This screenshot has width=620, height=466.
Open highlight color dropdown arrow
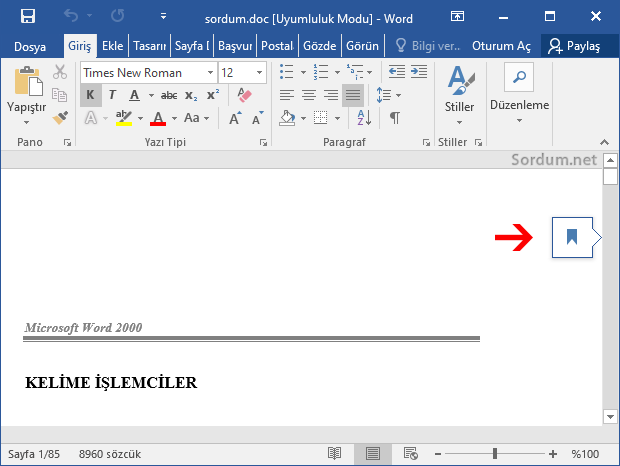click(x=140, y=118)
